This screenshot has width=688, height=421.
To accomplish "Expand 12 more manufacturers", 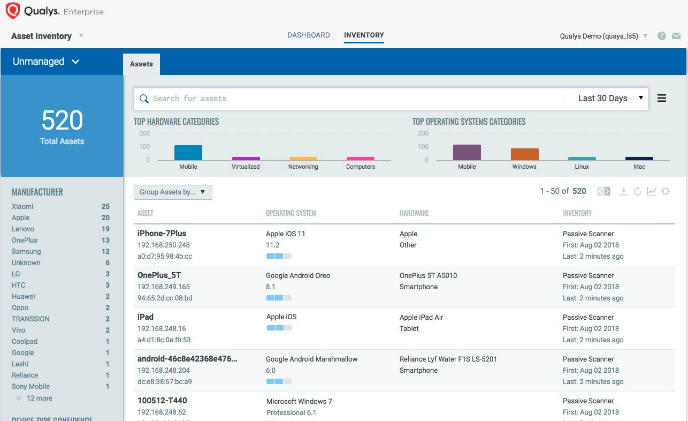I will (x=35, y=398).
